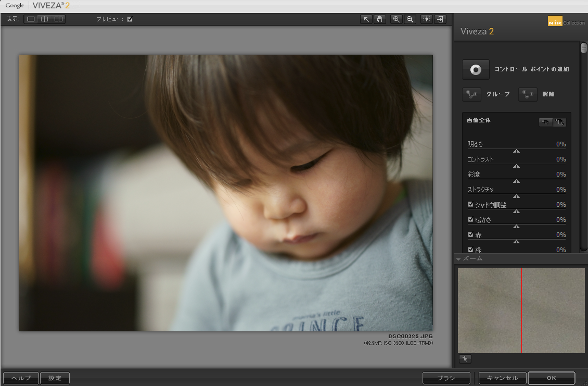This screenshot has height=386, width=588.
Task: Click the pin icon below zoom preview
Action: pos(465,358)
